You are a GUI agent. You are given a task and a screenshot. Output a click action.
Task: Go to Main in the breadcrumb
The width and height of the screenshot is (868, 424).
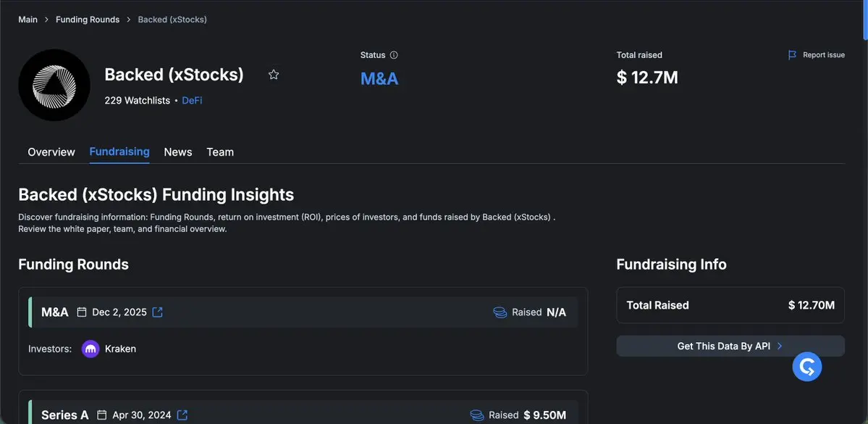pos(28,20)
